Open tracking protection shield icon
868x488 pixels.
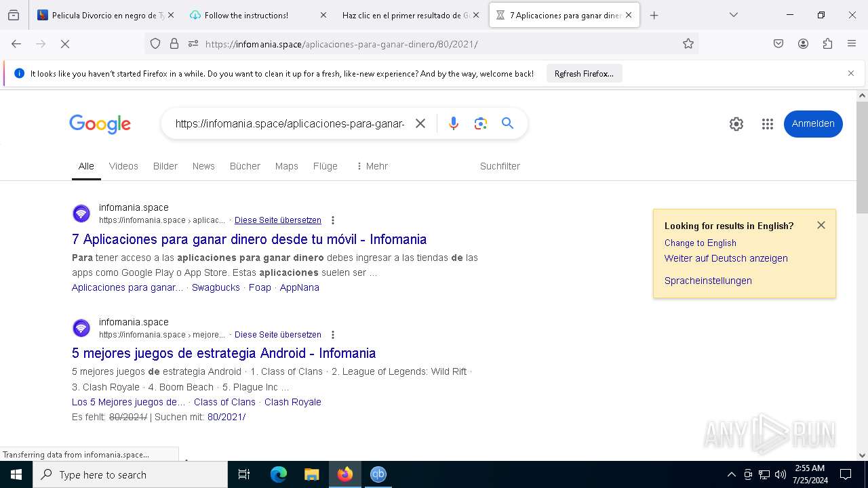coord(155,43)
